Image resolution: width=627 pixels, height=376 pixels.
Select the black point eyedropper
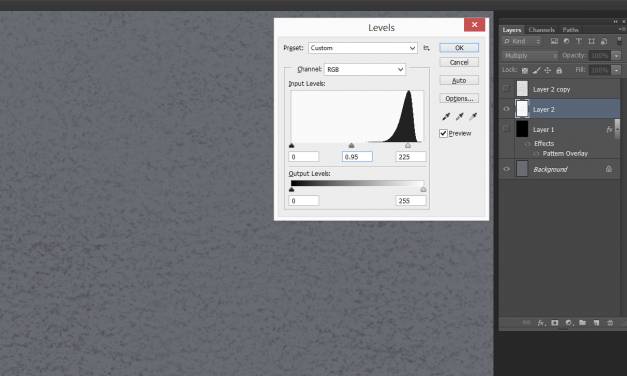(x=446, y=116)
